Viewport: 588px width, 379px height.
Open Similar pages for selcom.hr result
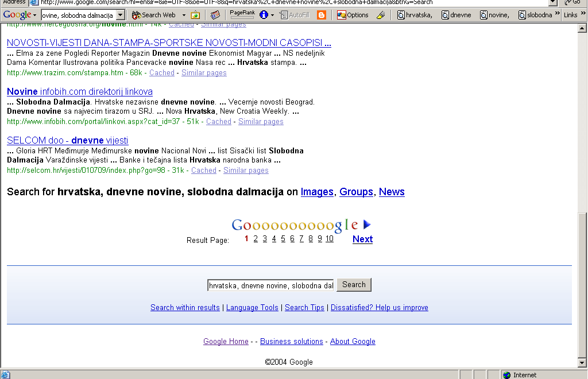[x=246, y=170]
